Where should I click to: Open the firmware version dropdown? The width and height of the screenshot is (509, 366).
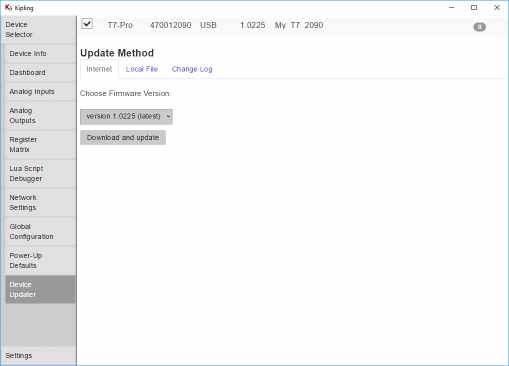pyautogui.click(x=126, y=116)
